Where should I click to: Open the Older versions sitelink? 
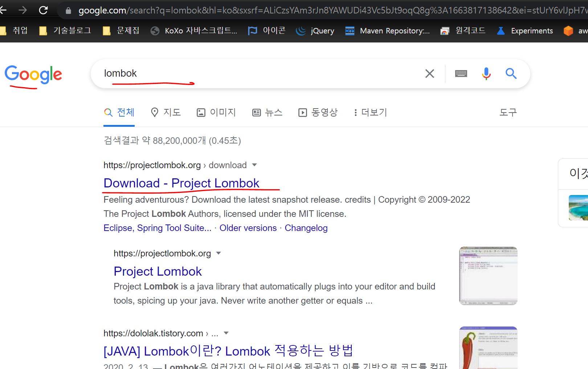click(248, 228)
